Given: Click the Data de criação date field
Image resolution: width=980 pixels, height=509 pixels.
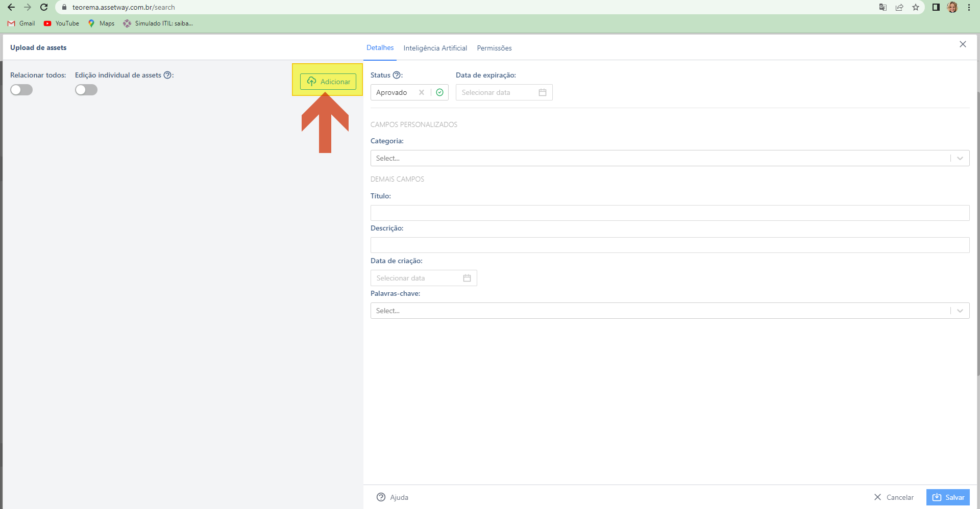Looking at the screenshot, I should coord(424,278).
